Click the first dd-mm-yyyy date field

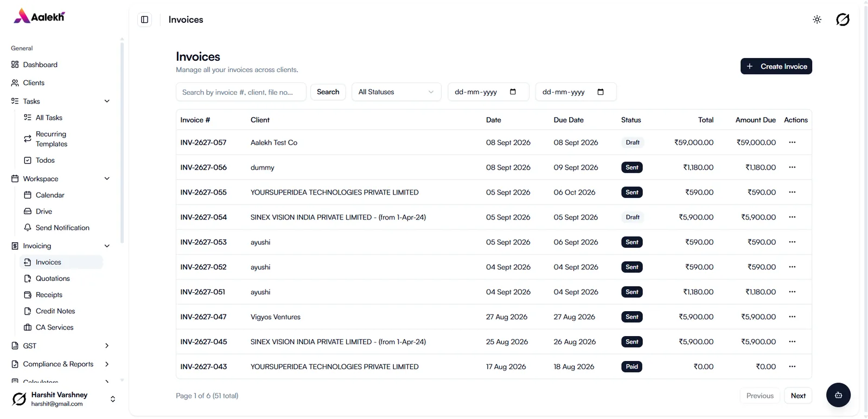pos(488,92)
